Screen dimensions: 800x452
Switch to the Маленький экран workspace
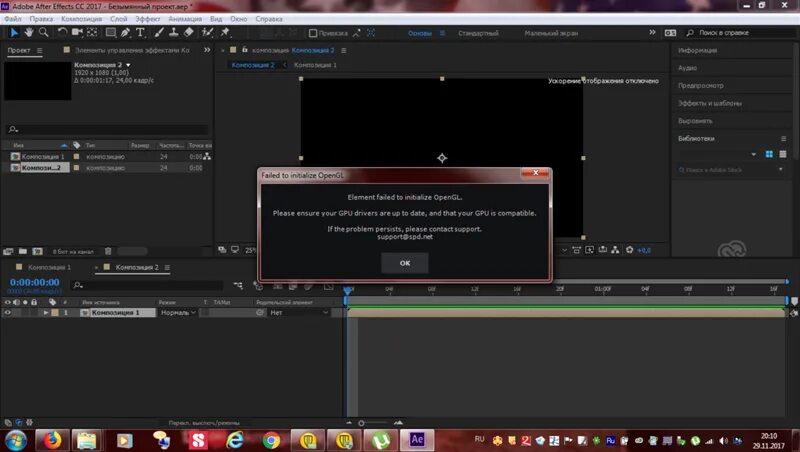point(551,33)
